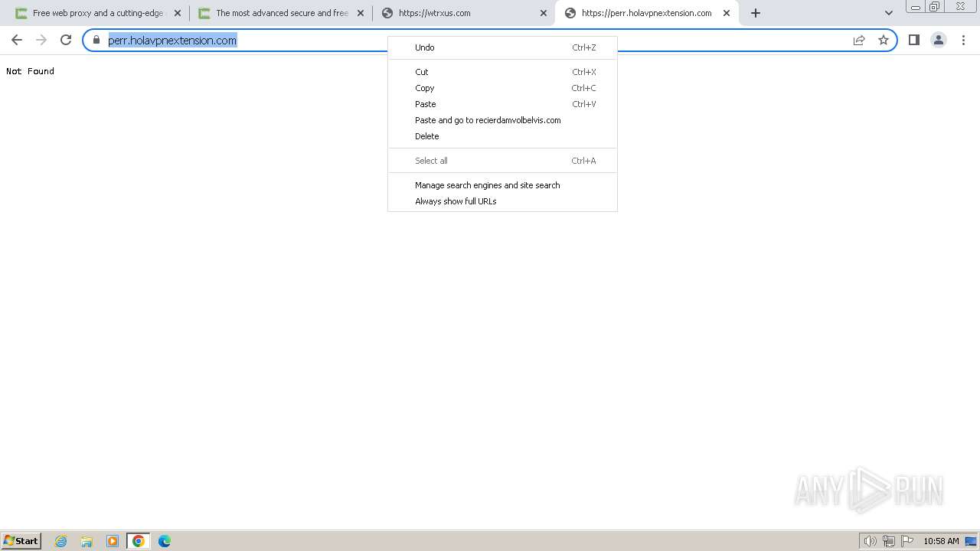The width and height of the screenshot is (980, 551).
Task: Reload the current page
Action: coord(66,40)
